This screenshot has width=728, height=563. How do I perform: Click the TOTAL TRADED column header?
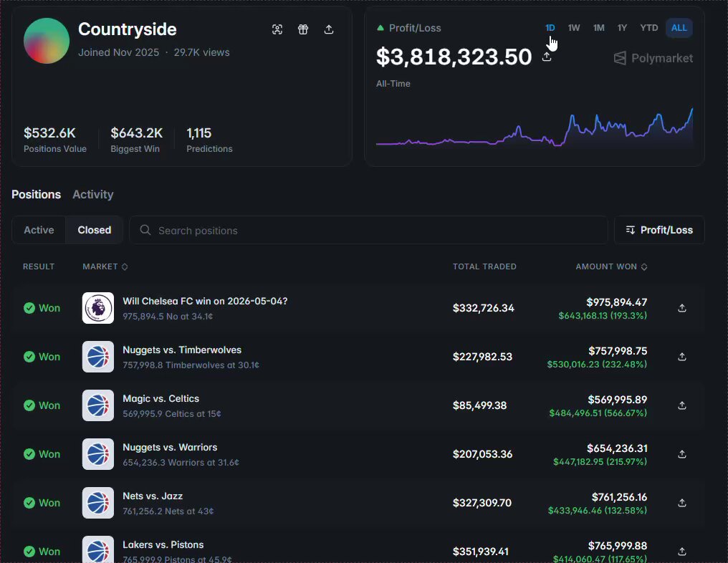[484, 266]
